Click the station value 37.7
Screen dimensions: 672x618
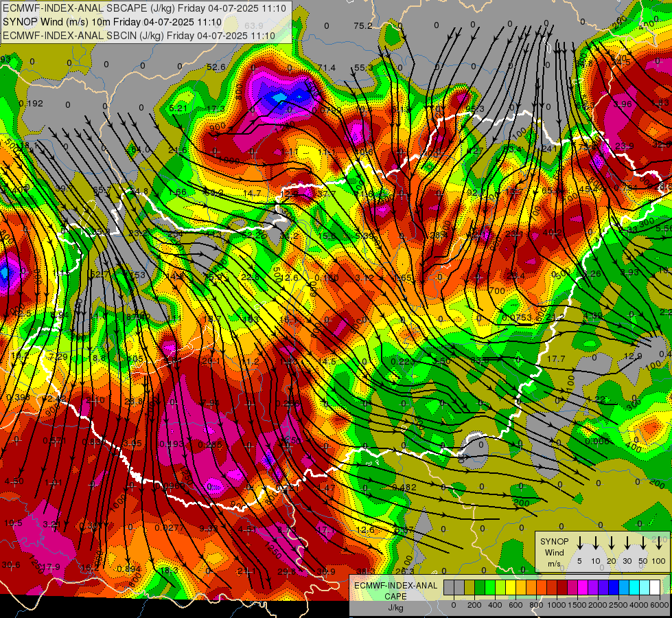(327, 194)
